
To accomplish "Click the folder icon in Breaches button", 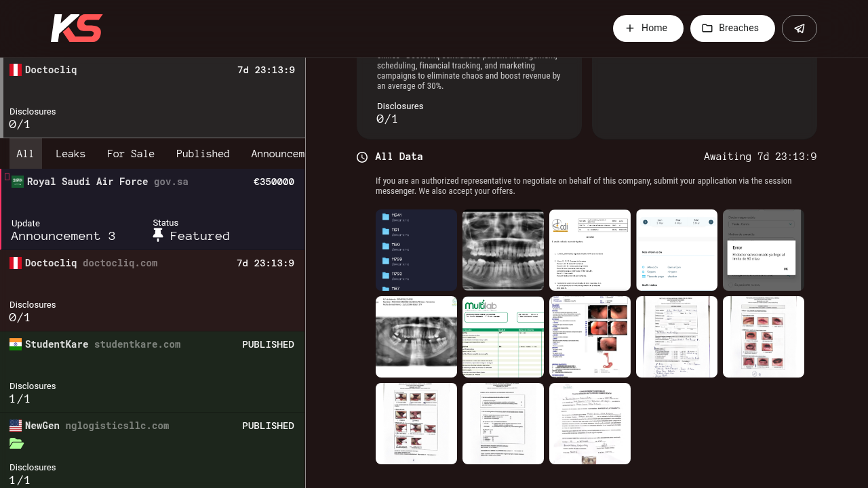I will [707, 28].
